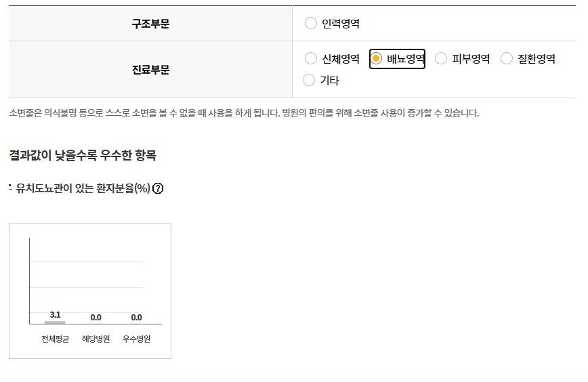Click the 0.0 value above 해당병원

(96, 318)
